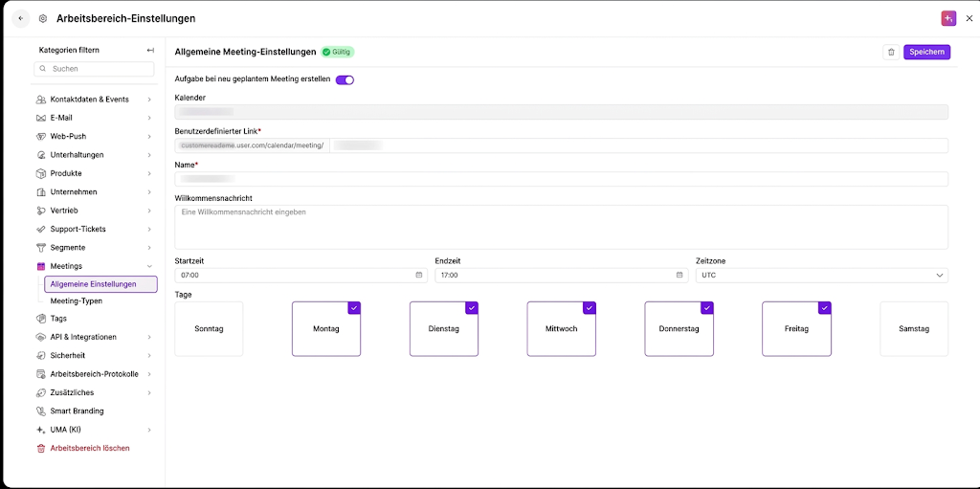Click the red trash icon for Arbeitsbereich löschen
The image size is (980, 489).
41,449
